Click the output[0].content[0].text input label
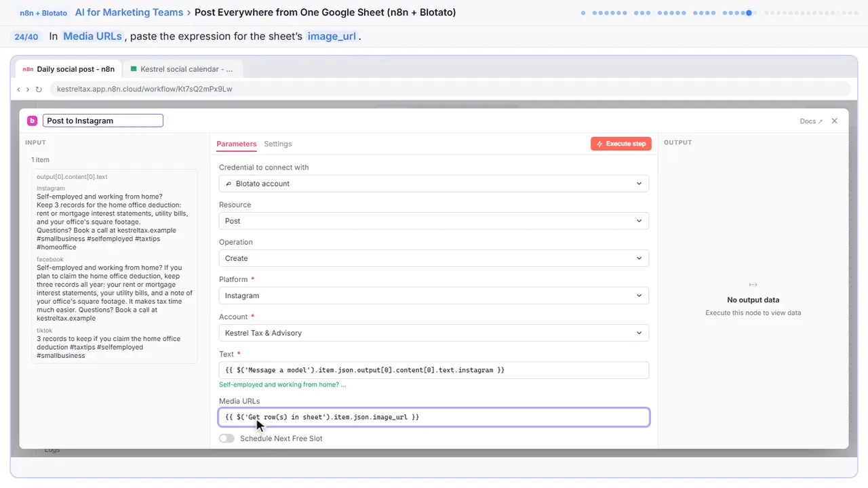The width and height of the screenshot is (868, 488). 72,177
